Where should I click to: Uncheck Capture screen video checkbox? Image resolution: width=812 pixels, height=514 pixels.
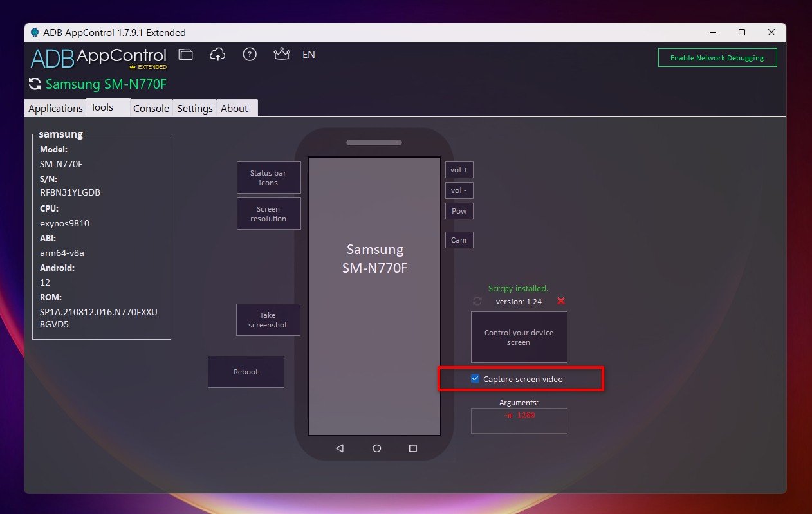(475, 379)
